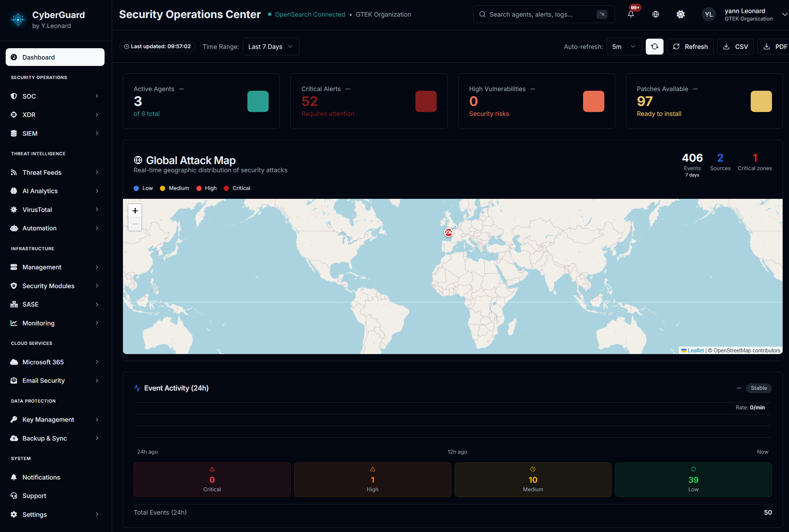Click the settings gear in the header
The height and width of the screenshot is (532, 789).
coord(681,15)
